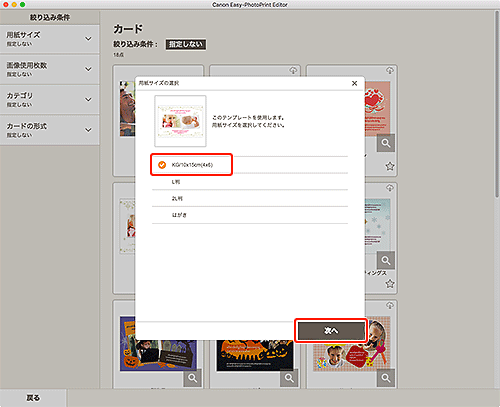This screenshot has height=407, width=500.
Task: Expand the カードの形式 filter
Action: (x=50, y=130)
